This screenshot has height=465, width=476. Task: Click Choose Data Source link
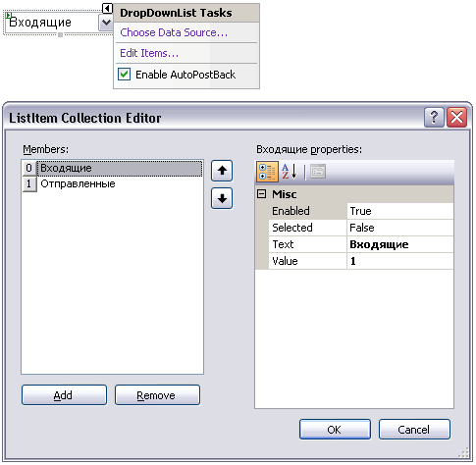click(174, 32)
